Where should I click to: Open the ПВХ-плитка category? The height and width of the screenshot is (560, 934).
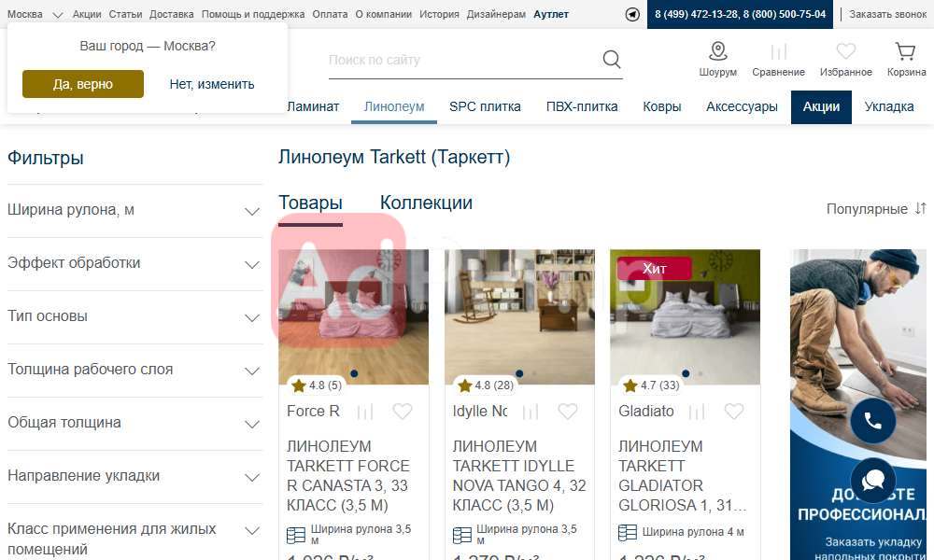click(582, 106)
